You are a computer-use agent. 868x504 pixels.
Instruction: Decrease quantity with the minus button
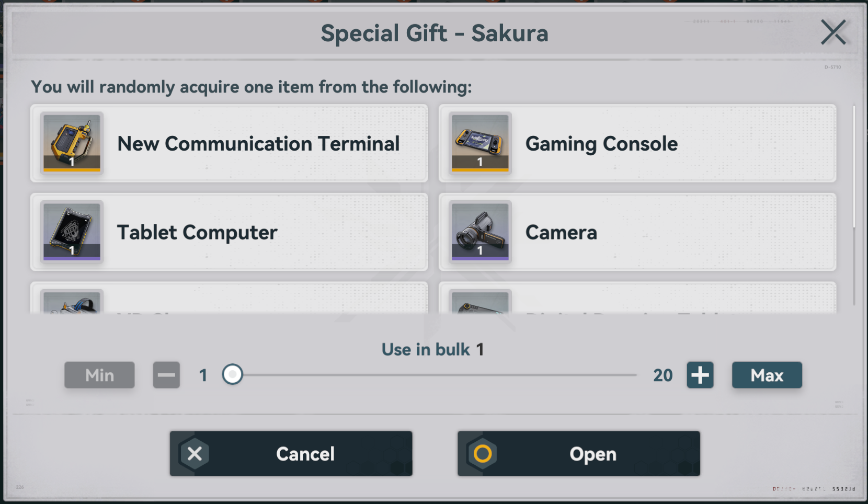166,375
